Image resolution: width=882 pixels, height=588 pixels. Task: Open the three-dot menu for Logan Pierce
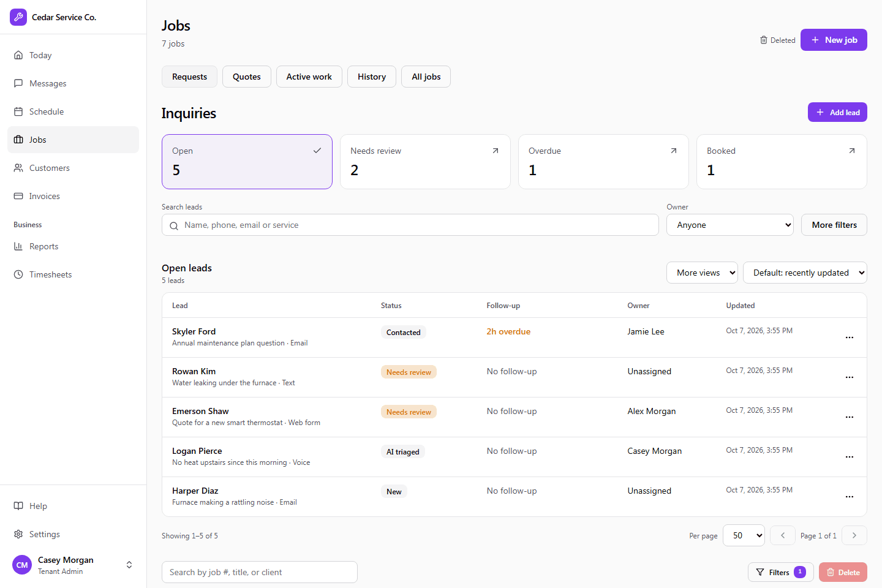(x=850, y=457)
